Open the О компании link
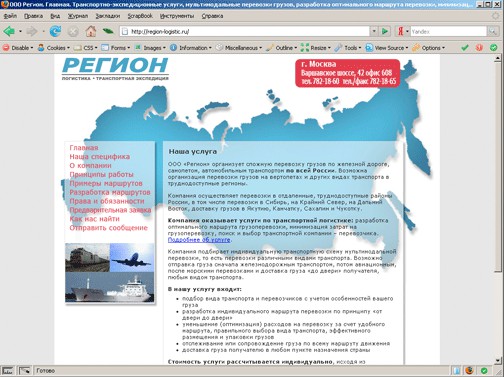Screen dimensions: 504x377 [90, 165]
